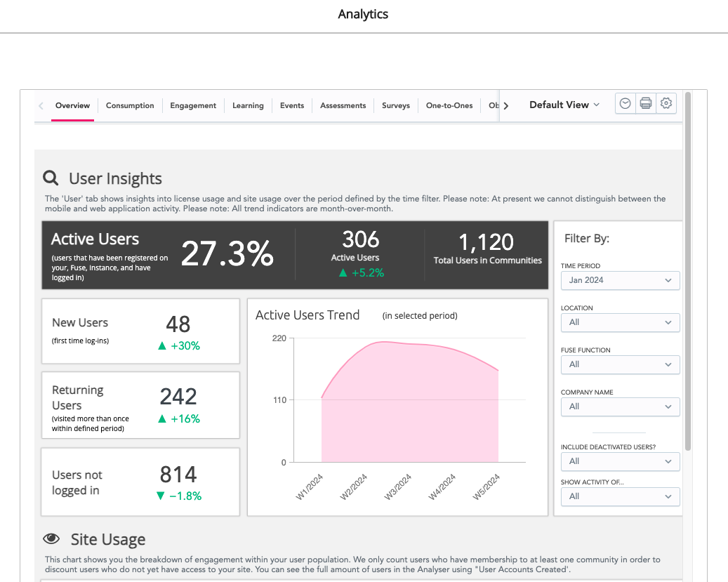This screenshot has width=728, height=582.
Task: Expand the Company Name dropdown
Action: [x=620, y=406]
